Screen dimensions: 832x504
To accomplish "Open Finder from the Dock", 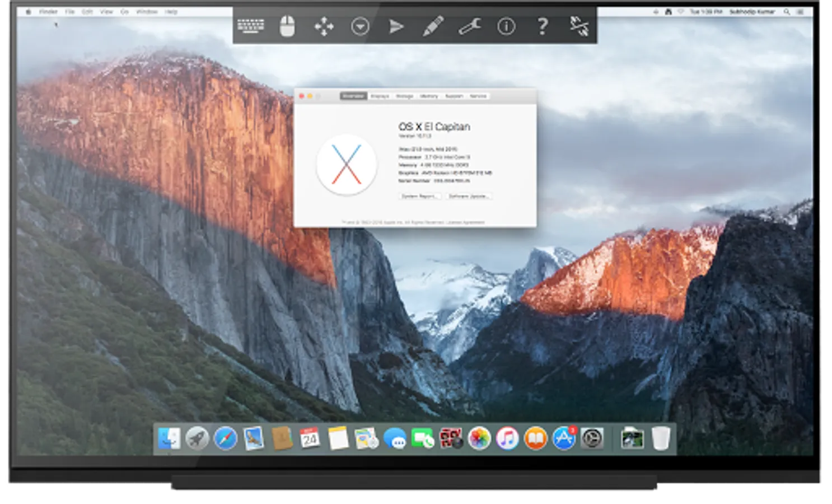I will coord(169,438).
